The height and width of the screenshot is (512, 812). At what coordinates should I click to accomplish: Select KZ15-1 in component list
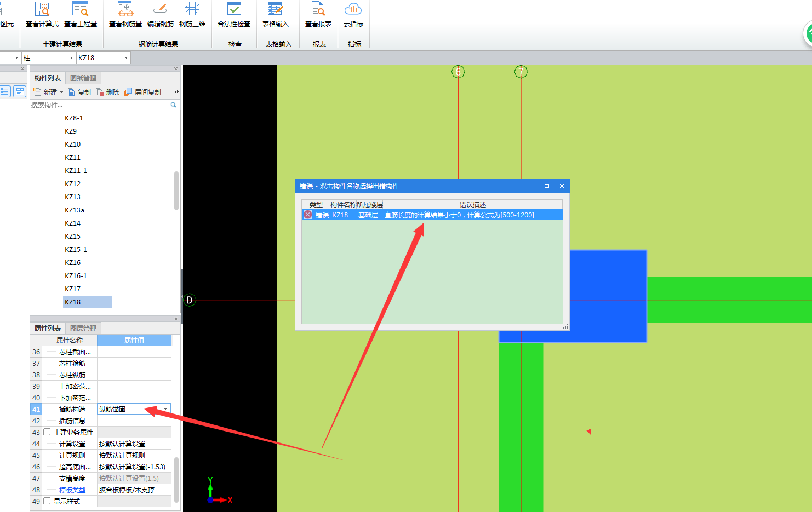[76, 250]
